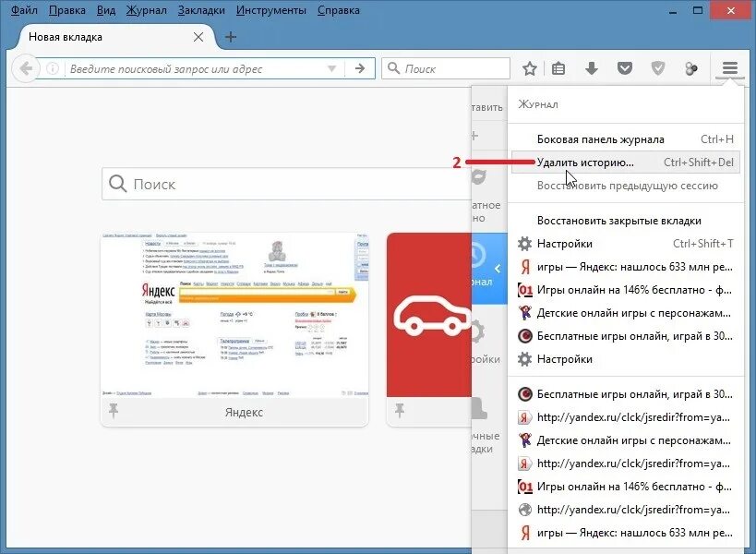
Task: Open the Правка menu
Action: pos(67,10)
